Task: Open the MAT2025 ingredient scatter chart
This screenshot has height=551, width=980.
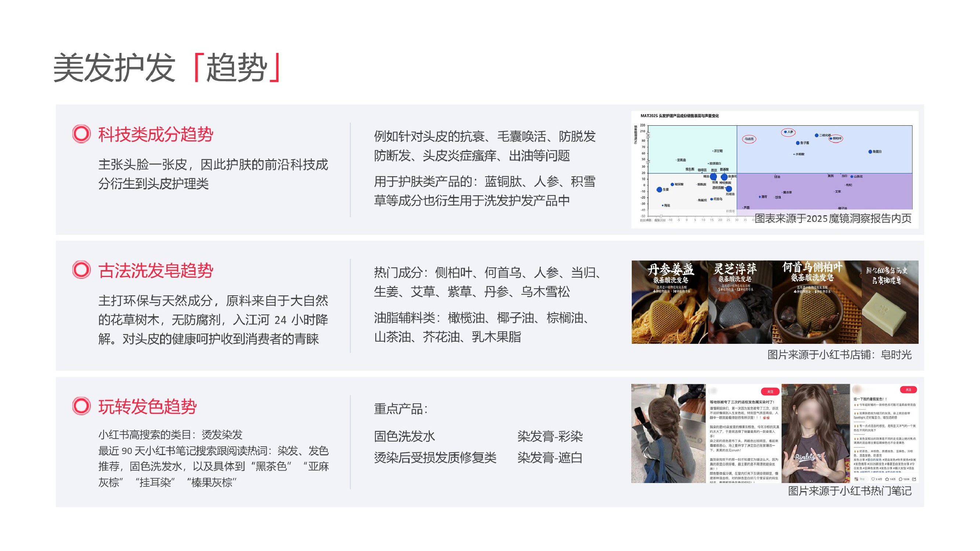Action: (774, 167)
